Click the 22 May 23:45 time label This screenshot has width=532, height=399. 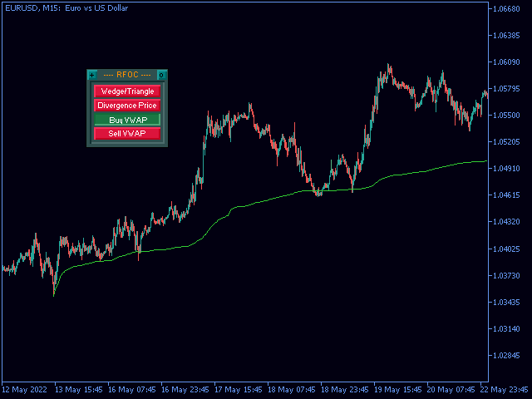505,390
